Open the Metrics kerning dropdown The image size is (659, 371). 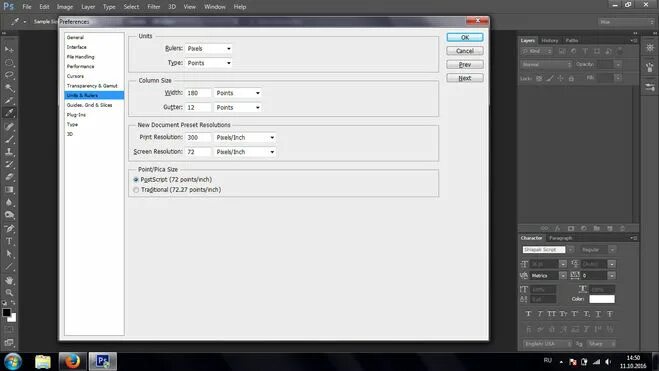[x=563, y=276]
